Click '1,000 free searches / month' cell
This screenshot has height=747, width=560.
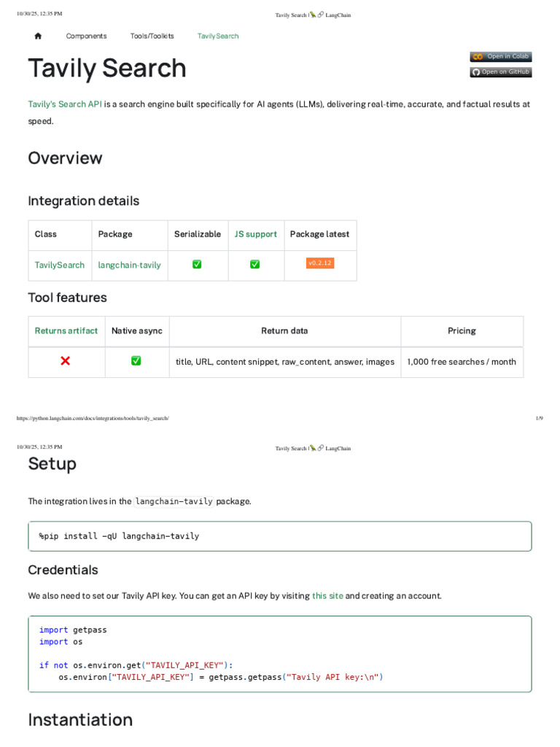coord(462,362)
